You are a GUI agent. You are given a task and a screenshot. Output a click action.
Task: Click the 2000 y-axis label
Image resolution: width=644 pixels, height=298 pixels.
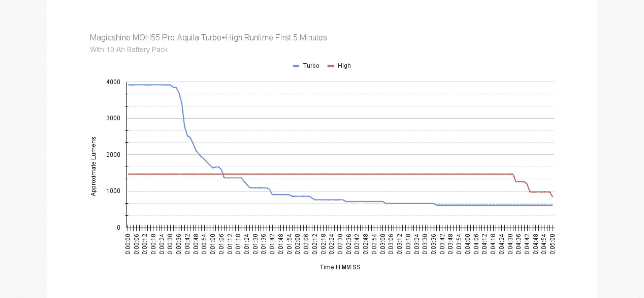(113, 155)
